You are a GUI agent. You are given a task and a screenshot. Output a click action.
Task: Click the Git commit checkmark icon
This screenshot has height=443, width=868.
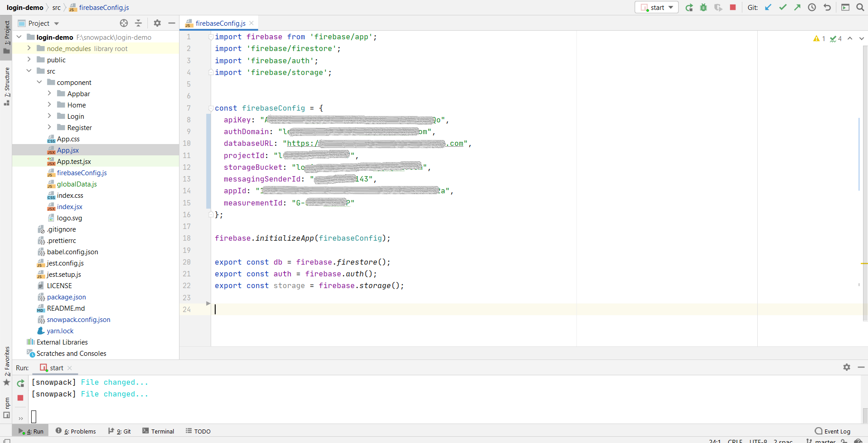(x=783, y=8)
